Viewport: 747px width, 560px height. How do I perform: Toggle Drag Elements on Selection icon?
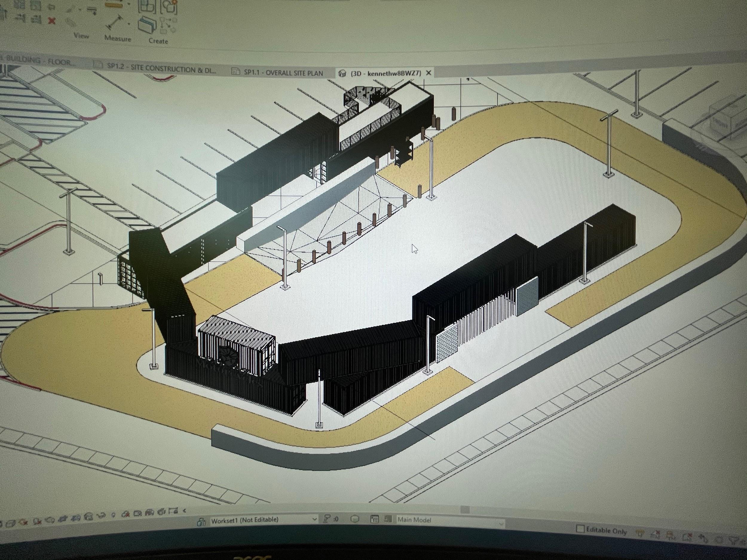[703, 538]
